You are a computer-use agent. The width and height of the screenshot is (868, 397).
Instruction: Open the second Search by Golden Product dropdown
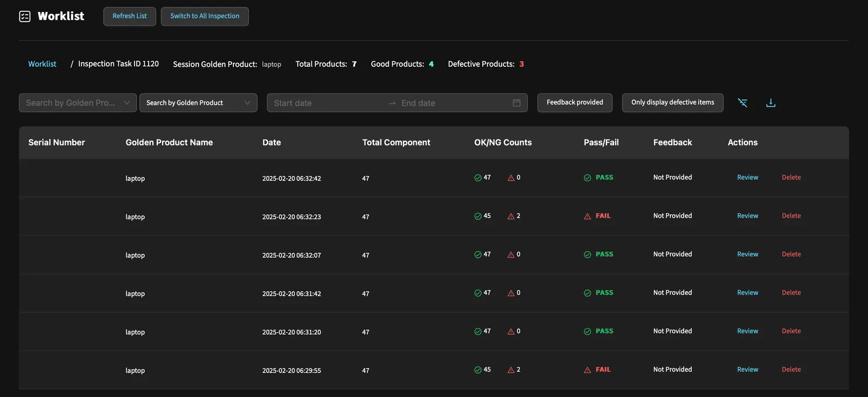pos(199,103)
